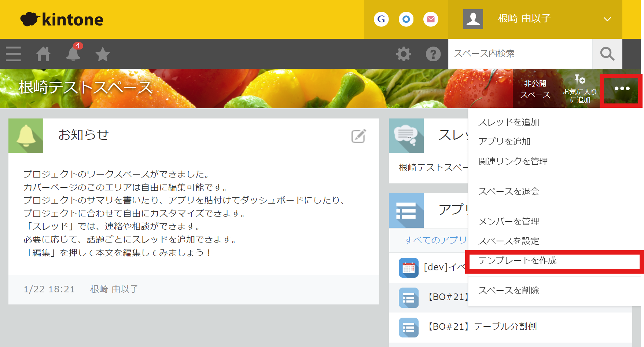The image size is (644, 347).
Task: Open the help question mark icon
Action: pyautogui.click(x=433, y=54)
